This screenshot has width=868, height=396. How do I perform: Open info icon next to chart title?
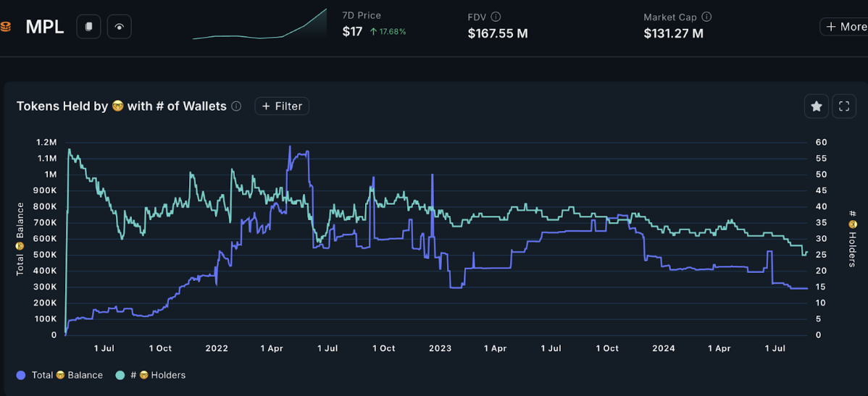[236, 106]
